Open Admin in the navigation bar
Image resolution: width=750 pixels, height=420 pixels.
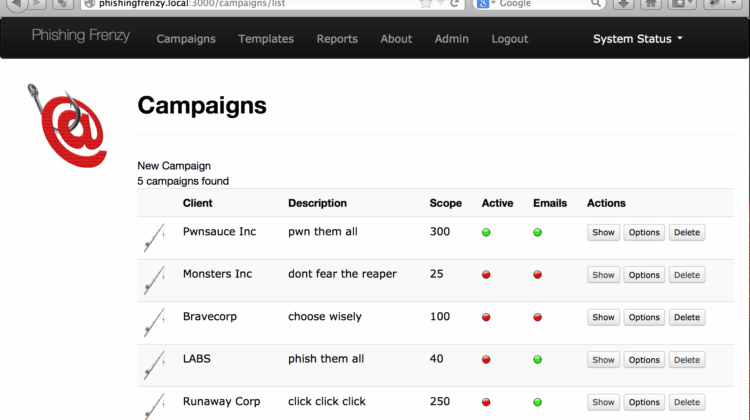[452, 39]
